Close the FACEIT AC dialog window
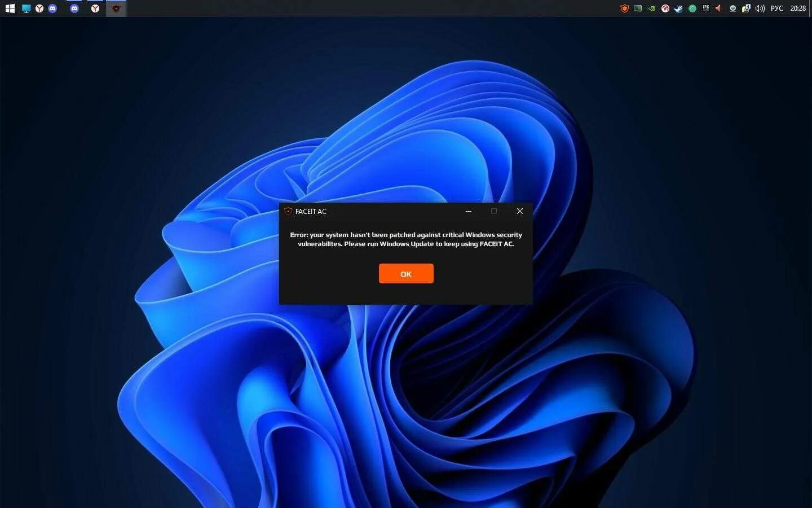The height and width of the screenshot is (508, 812). [520, 211]
